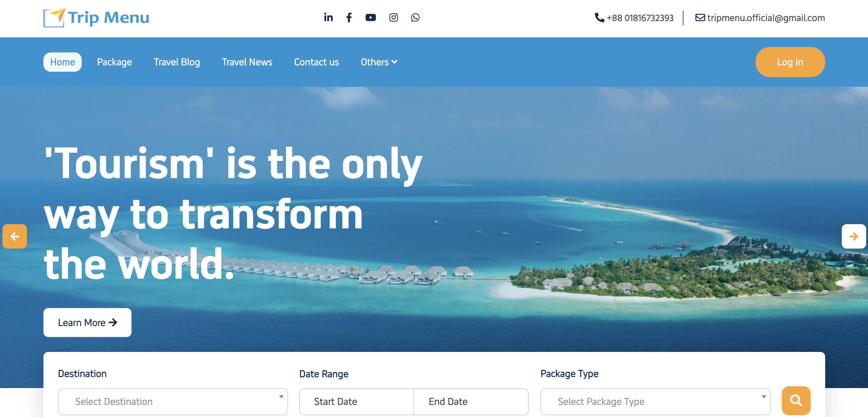Screen dimensions: 868x417
Task: Open the Select Destination dropdown
Action: click(x=173, y=401)
